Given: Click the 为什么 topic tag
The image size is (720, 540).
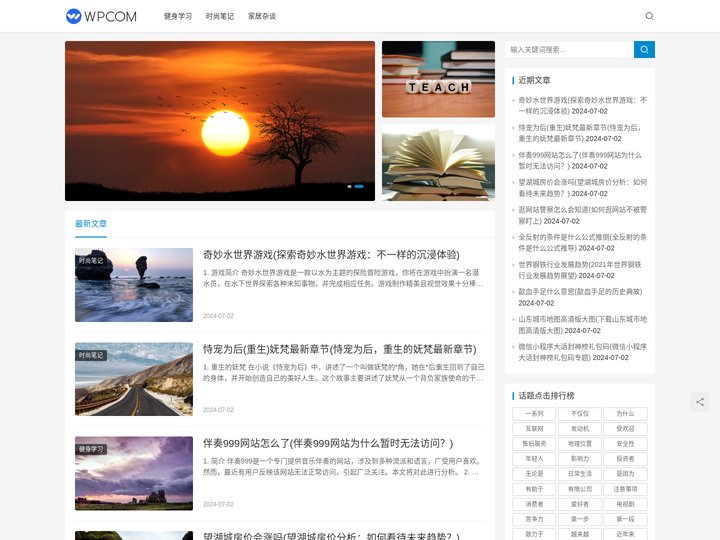Looking at the screenshot, I should [625, 414].
